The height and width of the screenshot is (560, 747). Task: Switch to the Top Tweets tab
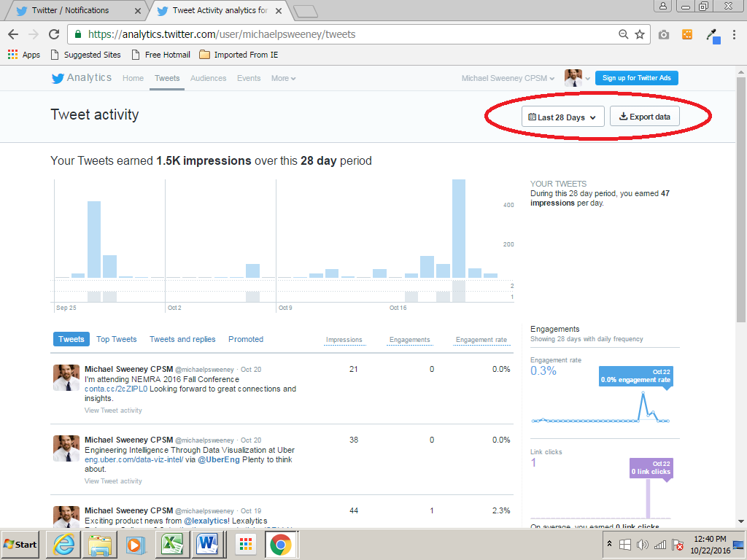(x=117, y=339)
